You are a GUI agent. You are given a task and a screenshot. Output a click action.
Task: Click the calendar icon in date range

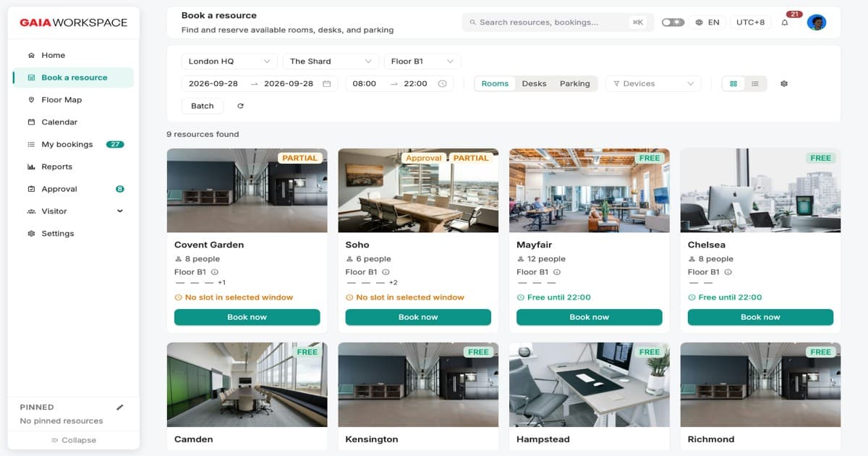pos(327,84)
